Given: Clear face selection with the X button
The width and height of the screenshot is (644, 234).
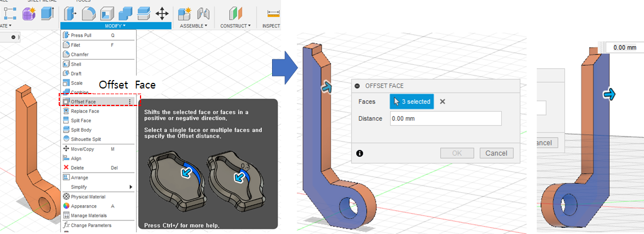Looking at the screenshot, I should pyautogui.click(x=443, y=101).
